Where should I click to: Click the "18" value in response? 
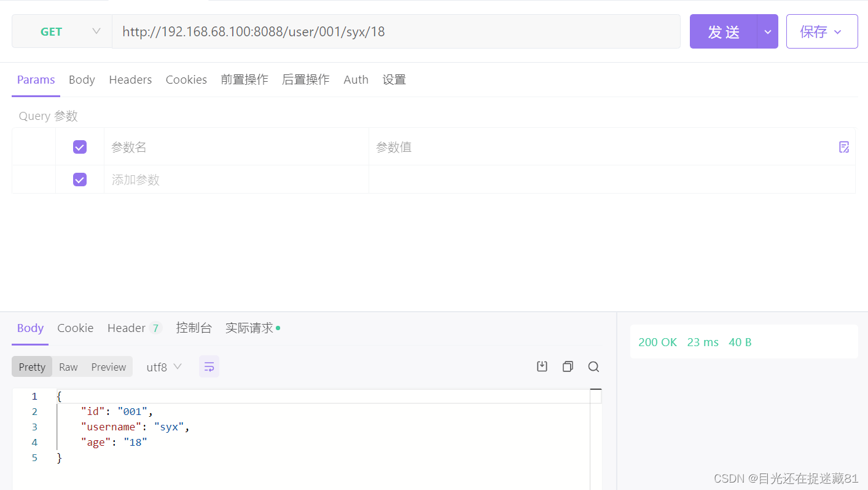[x=136, y=442]
